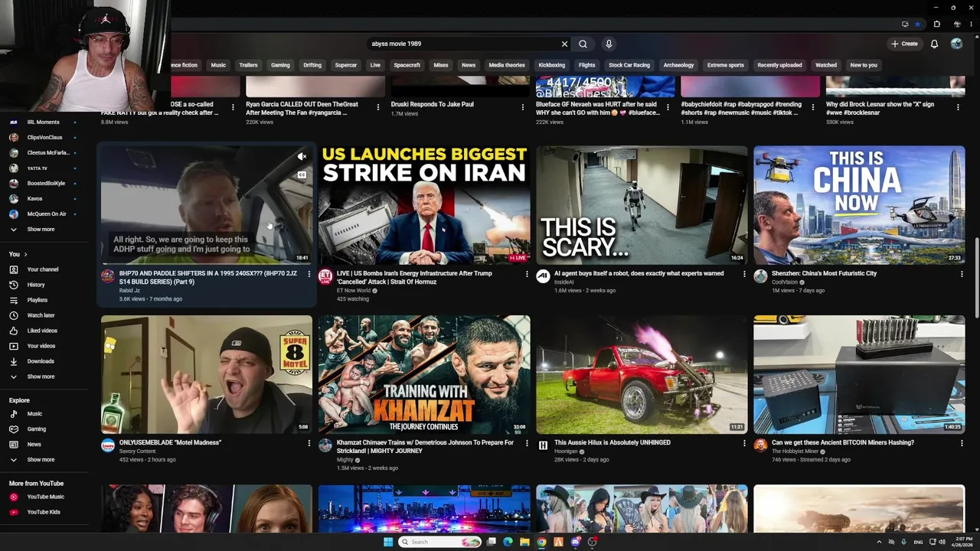This screenshot has height=551, width=980.
Task: Select the New to you filter chip
Action: pyautogui.click(x=864, y=65)
